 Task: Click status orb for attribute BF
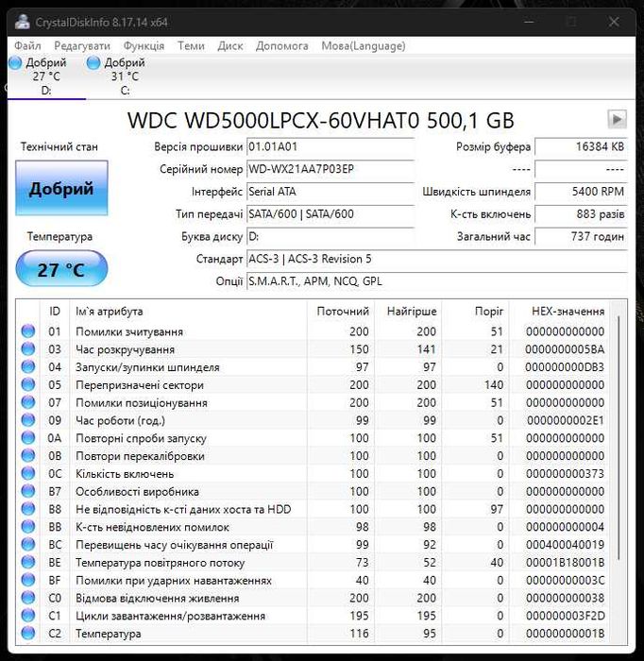click(x=28, y=580)
